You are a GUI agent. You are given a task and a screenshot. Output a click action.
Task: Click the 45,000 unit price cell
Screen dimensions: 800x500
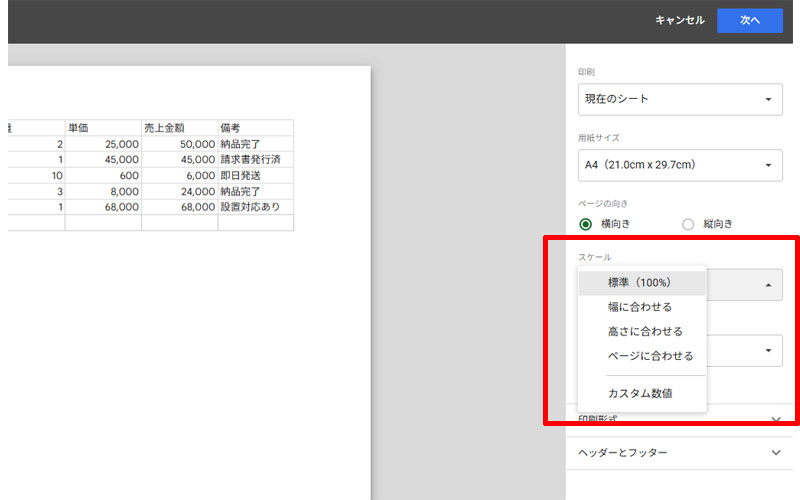pyautogui.click(x=103, y=160)
